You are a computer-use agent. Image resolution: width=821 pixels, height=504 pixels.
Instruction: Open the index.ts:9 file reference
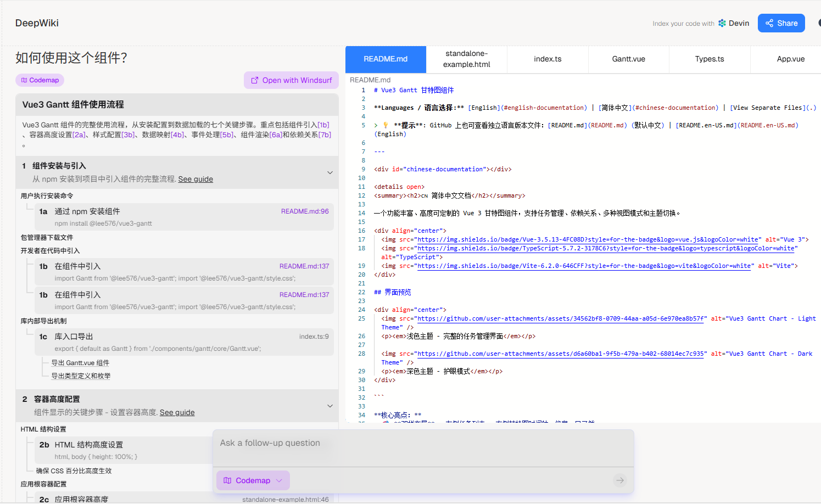tap(314, 337)
